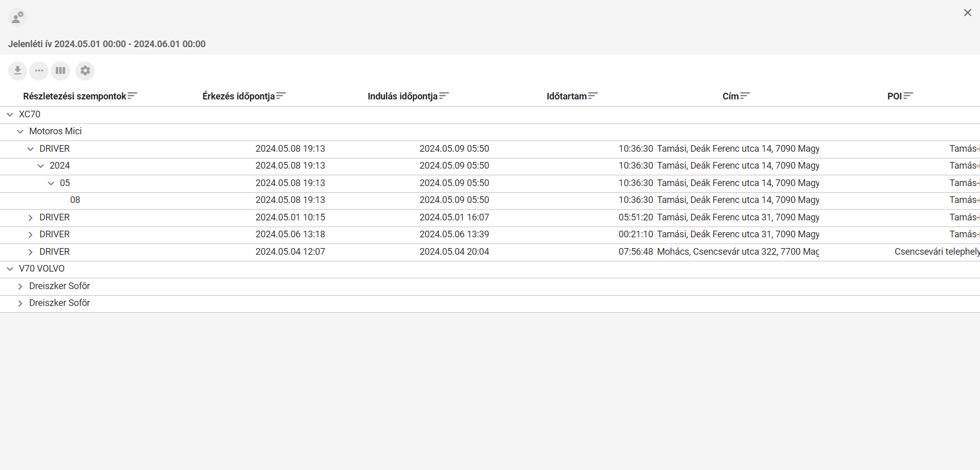The width and height of the screenshot is (980, 470).
Task: Collapse the V70 VOLVO group
Action: pyautogui.click(x=10, y=269)
